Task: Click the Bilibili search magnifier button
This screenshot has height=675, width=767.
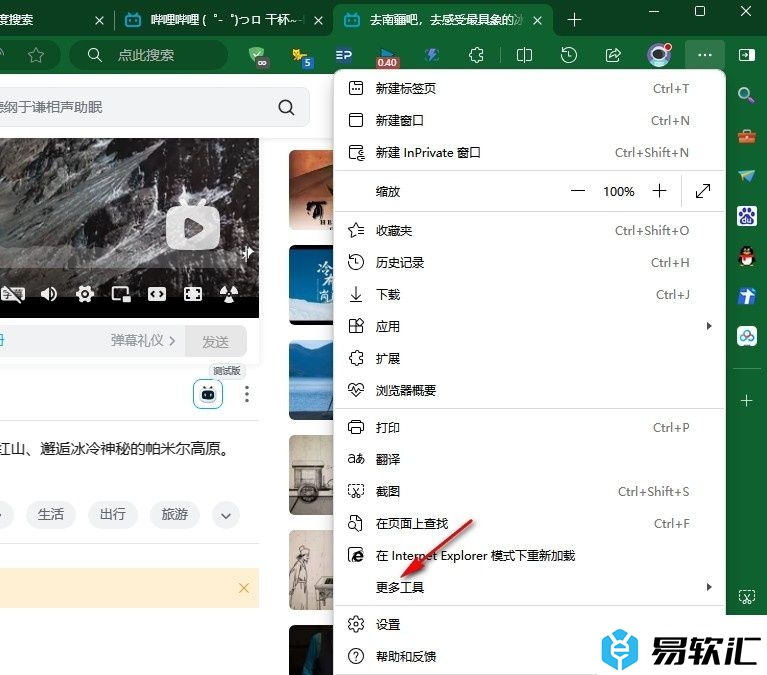Action: tap(287, 107)
